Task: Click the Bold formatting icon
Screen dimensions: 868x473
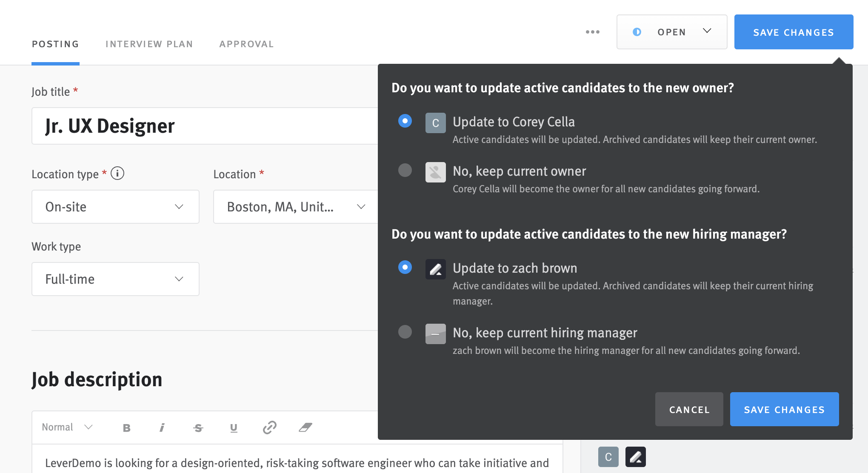Action: (x=126, y=427)
